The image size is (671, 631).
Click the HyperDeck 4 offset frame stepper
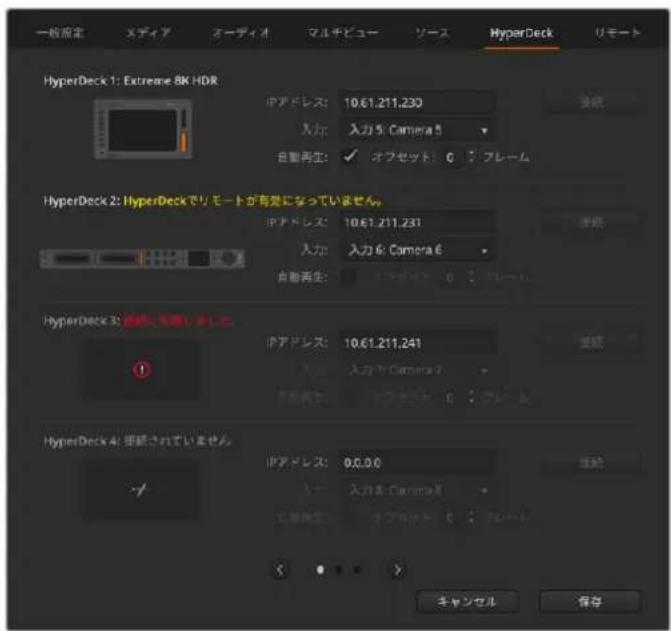tap(471, 518)
